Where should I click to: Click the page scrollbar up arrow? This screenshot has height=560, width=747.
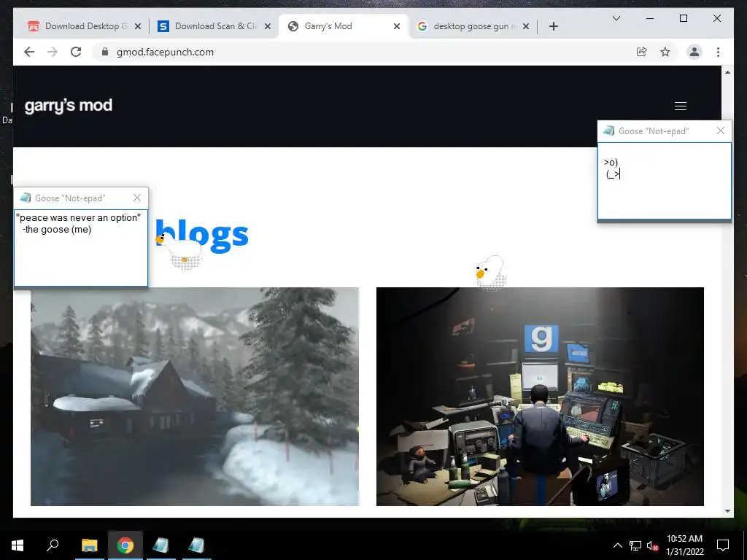coord(727,72)
